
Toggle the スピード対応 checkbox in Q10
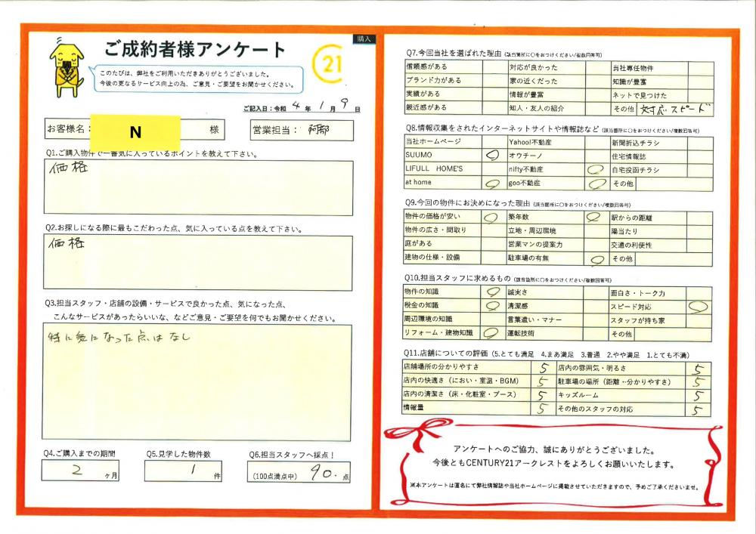tap(699, 307)
